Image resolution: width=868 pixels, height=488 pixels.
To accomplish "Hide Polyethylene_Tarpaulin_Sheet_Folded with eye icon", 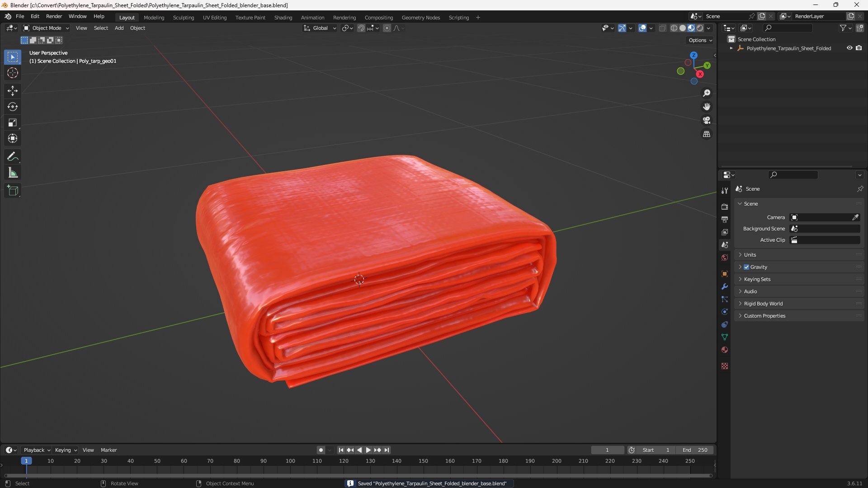I will pos(849,48).
